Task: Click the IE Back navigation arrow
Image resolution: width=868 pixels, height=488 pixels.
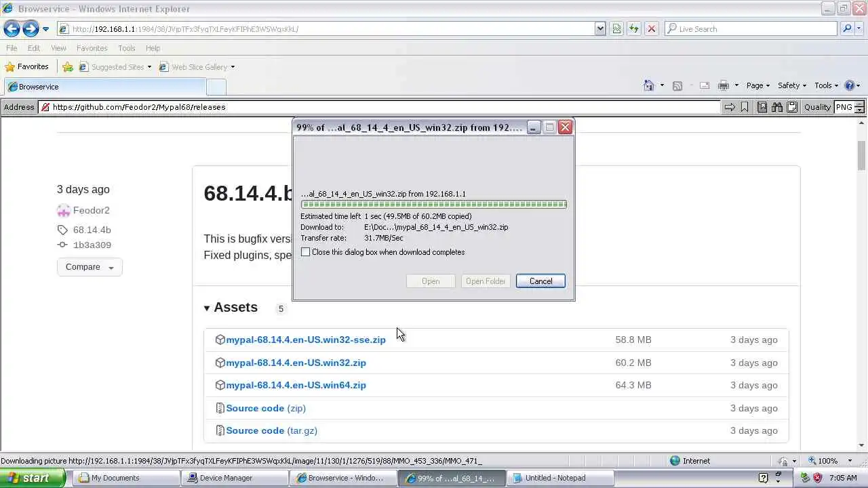Action: coord(12,28)
